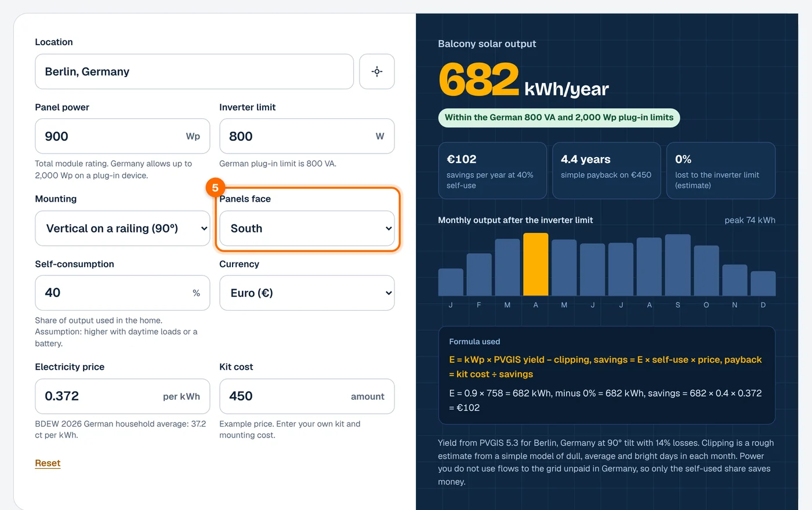The height and width of the screenshot is (510, 812).
Task: Edit the Location field showing Berlin, Germany
Action: tap(194, 72)
